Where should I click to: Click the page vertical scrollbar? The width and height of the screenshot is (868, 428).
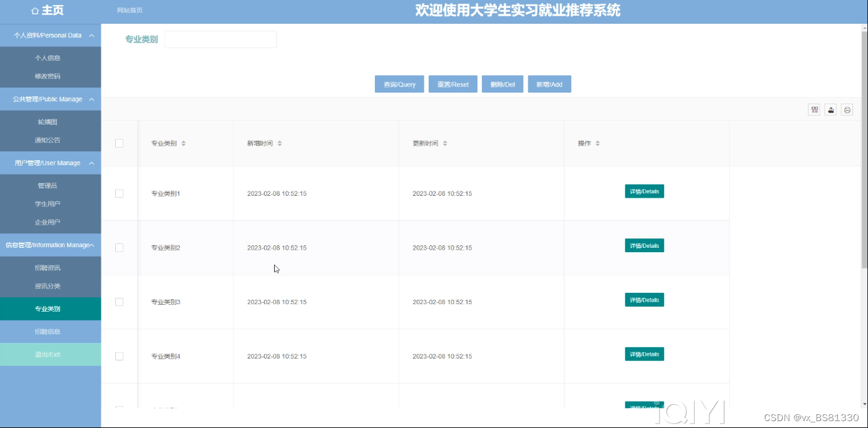tap(864, 150)
